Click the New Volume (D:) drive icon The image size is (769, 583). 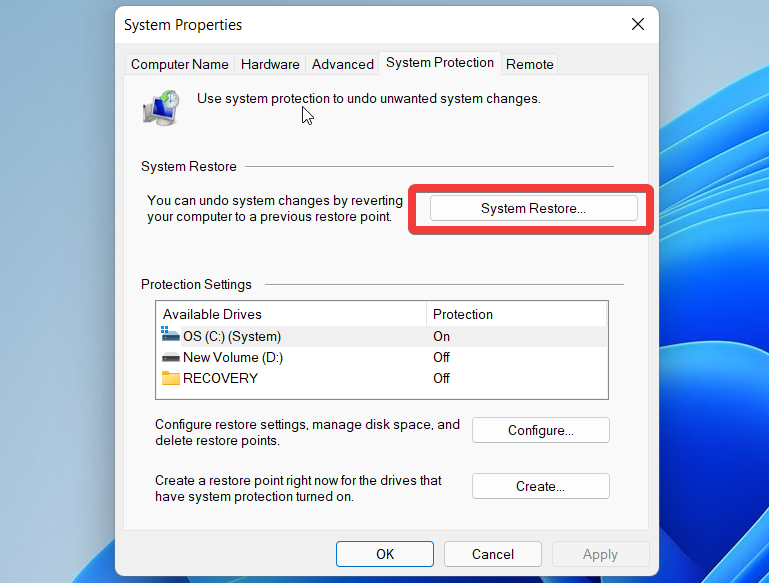(x=170, y=357)
